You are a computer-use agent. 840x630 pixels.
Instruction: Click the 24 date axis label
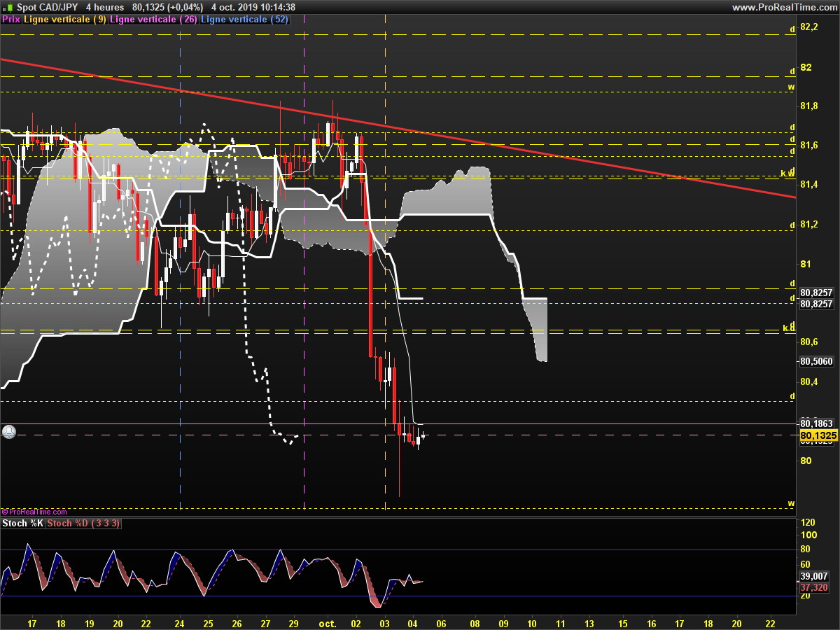(x=179, y=622)
